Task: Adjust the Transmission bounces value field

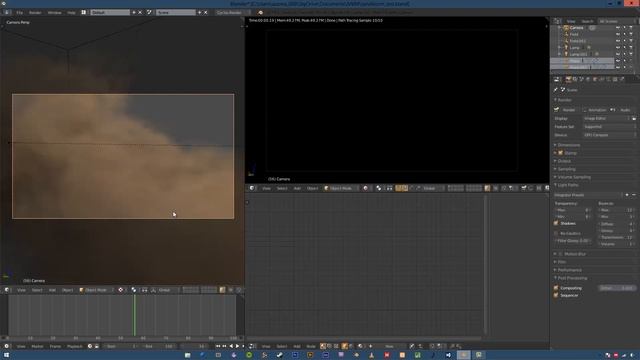Action: (x=616, y=237)
